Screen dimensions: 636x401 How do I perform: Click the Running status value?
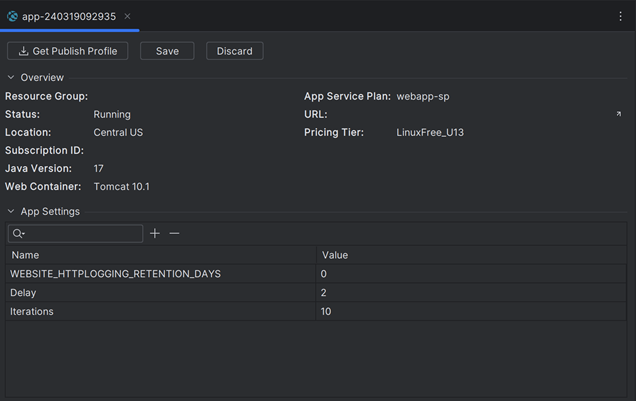coord(112,114)
